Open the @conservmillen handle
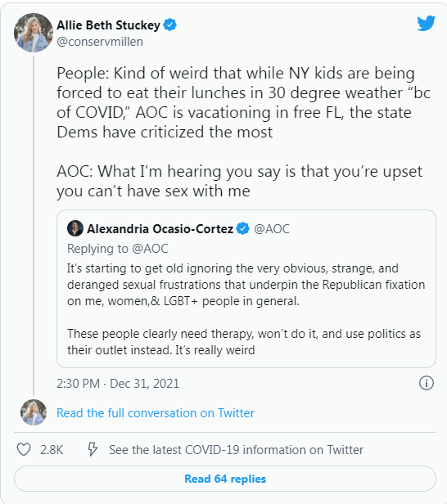 [x=100, y=42]
